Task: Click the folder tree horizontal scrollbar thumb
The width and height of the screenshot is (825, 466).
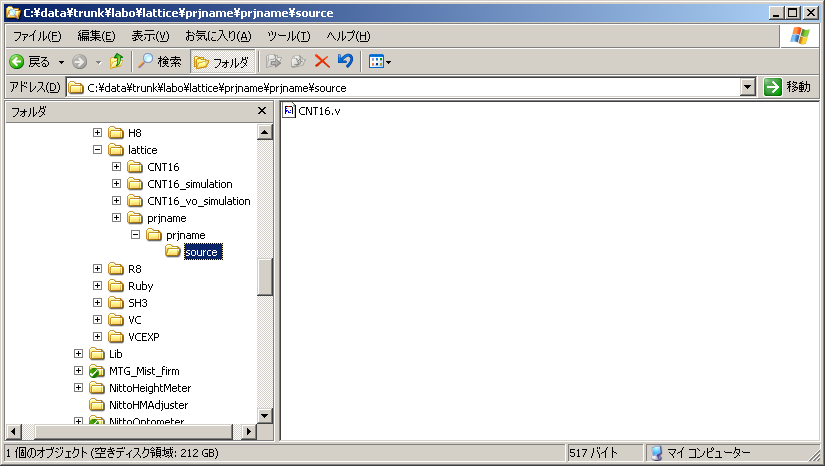Action: click(134, 432)
